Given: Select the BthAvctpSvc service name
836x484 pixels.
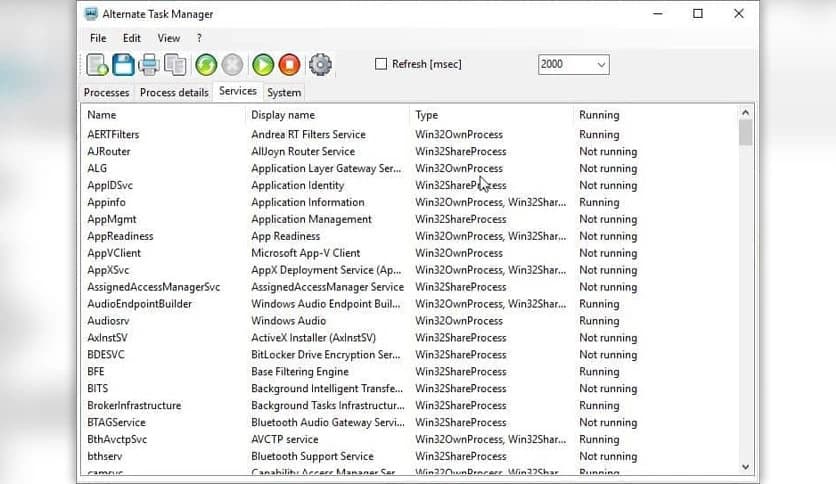Looking at the screenshot, I should 117,440.
